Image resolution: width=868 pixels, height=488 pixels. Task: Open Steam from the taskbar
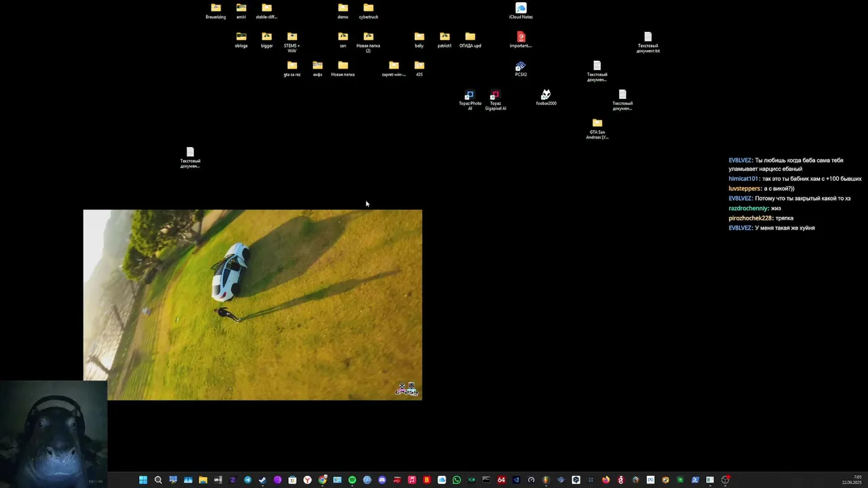262,480
